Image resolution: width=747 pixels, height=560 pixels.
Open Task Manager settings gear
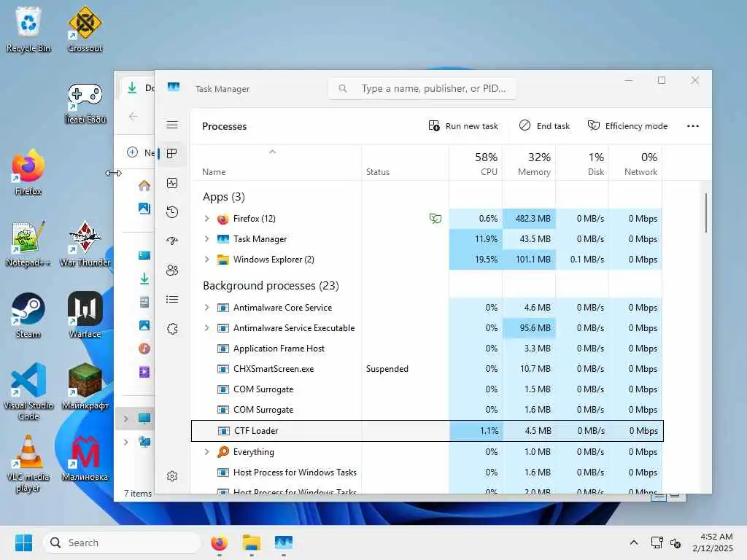click(172, 476)
